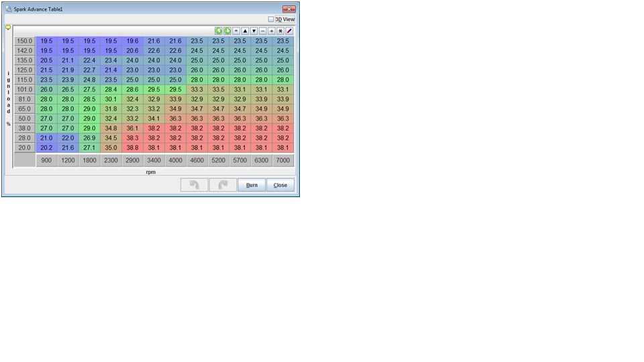Select the 1200 rpm column header
The height and width of the screenshot is (362, 644).
68,160
